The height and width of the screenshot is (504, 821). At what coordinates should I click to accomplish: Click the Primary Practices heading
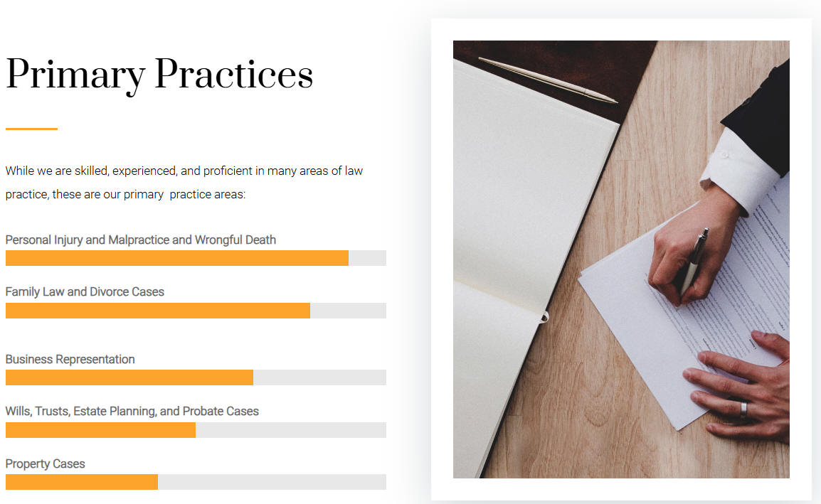pos(159,75)
